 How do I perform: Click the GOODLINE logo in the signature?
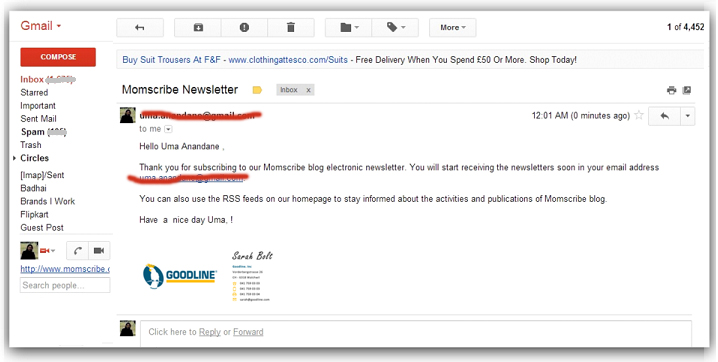click(180, 276)
